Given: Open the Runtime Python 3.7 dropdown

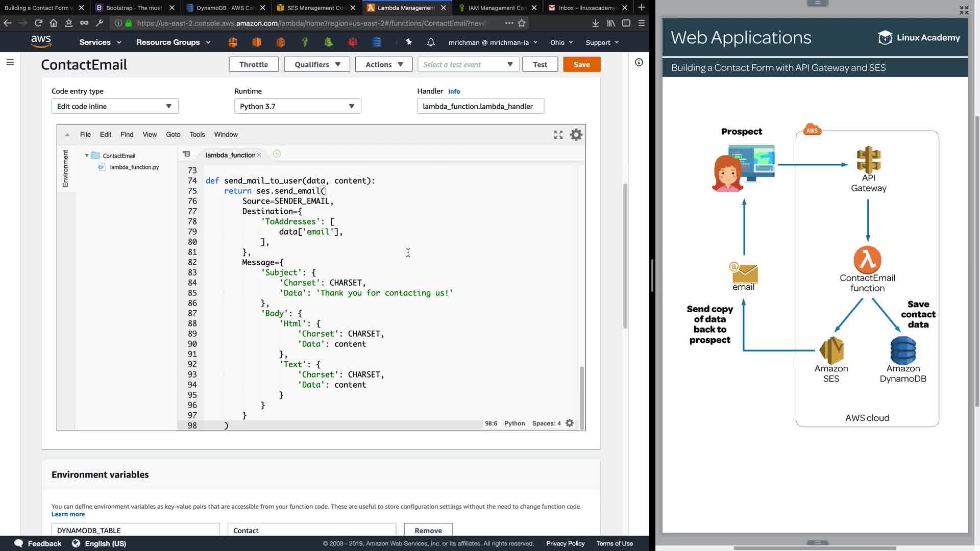Looking at the screenshot, I should (x=297, y=106).
